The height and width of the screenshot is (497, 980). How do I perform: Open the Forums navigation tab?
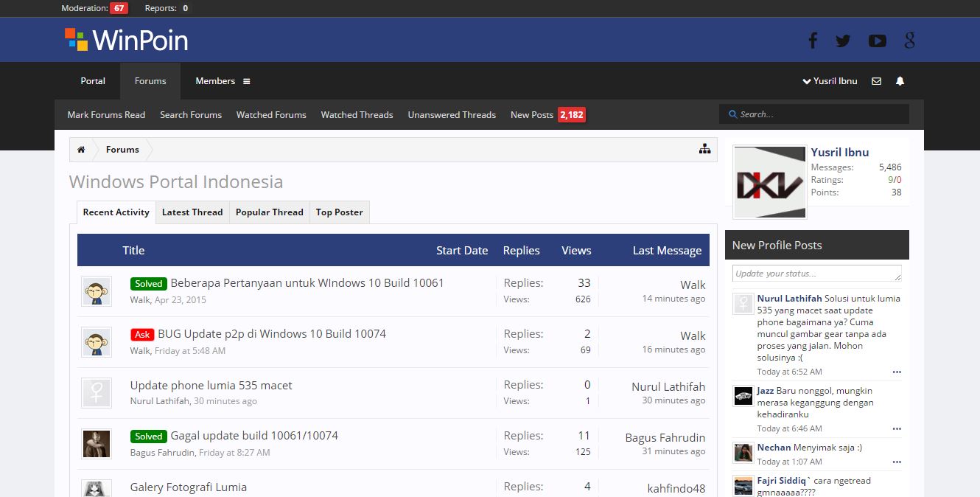pos(150,81)
